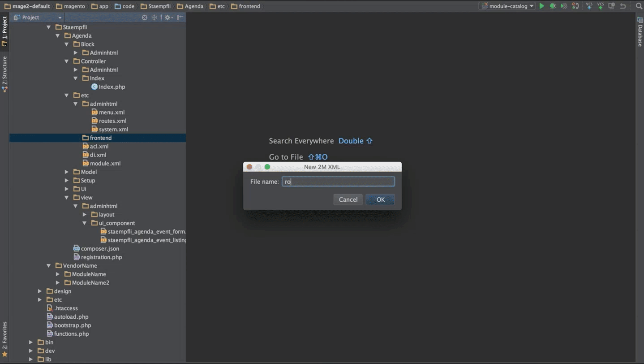Select di.xml file
This screenshot has width=644, height=364.
point(94,155)
